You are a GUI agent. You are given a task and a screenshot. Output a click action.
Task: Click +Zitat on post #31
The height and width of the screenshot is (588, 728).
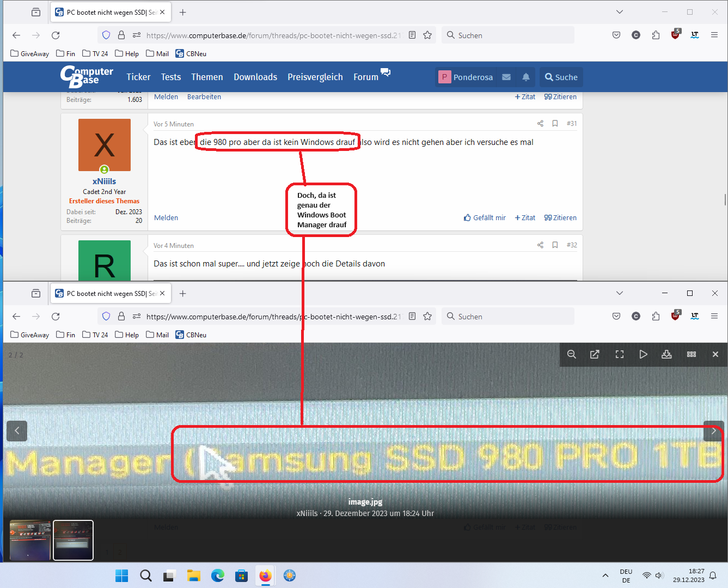tap(525, 217)
